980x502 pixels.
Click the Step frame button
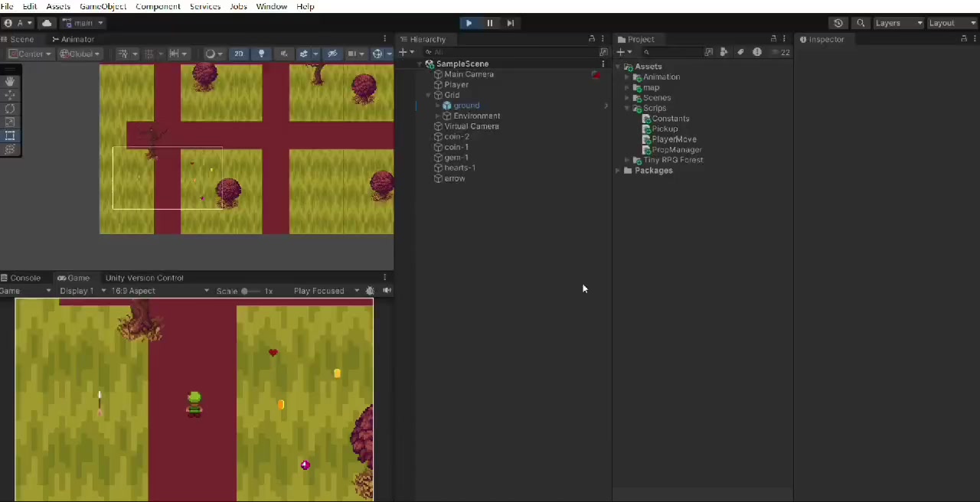pos(510,23)
